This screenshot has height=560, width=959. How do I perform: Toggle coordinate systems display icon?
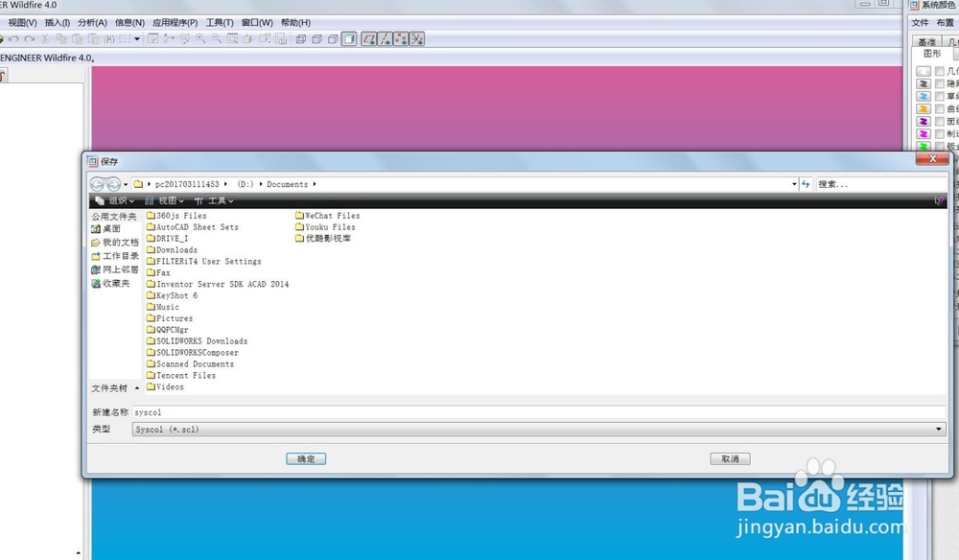[x=416, y=39]
